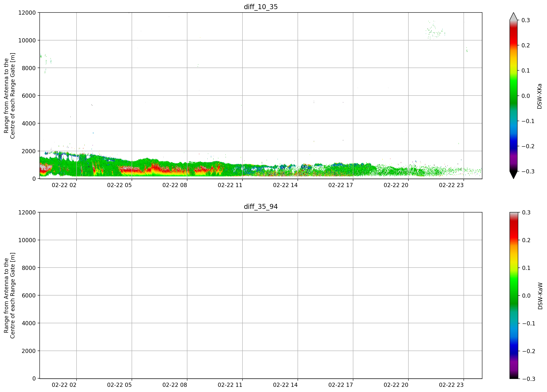Click the DSW-KaW colorbar gradient

pyautogui.click(x=513, y=295)
